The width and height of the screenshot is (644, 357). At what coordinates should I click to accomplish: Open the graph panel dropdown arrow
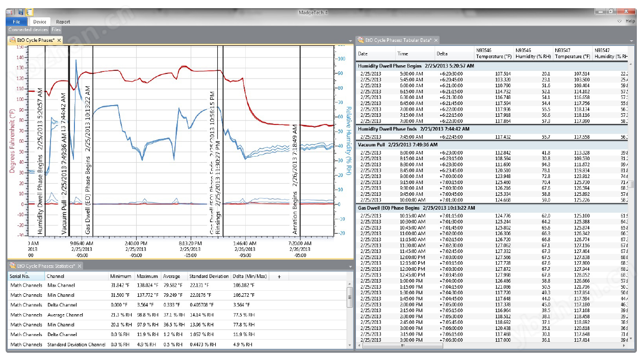350,40
